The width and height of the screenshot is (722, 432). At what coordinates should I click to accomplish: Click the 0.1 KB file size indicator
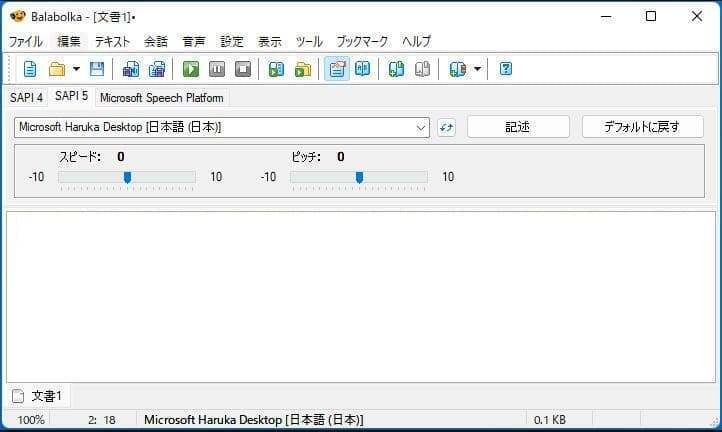coord(550,420)
